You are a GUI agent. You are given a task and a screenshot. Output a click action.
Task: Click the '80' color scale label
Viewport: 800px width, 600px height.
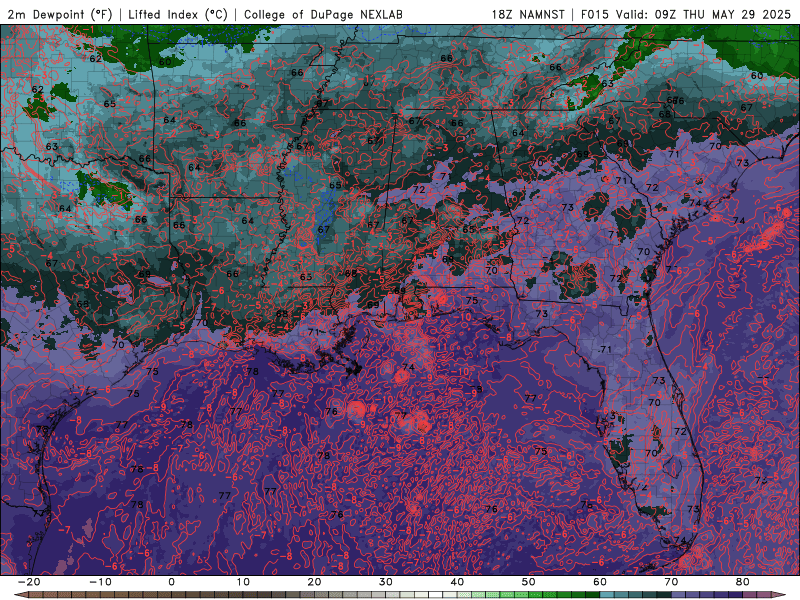click(743, 582)
